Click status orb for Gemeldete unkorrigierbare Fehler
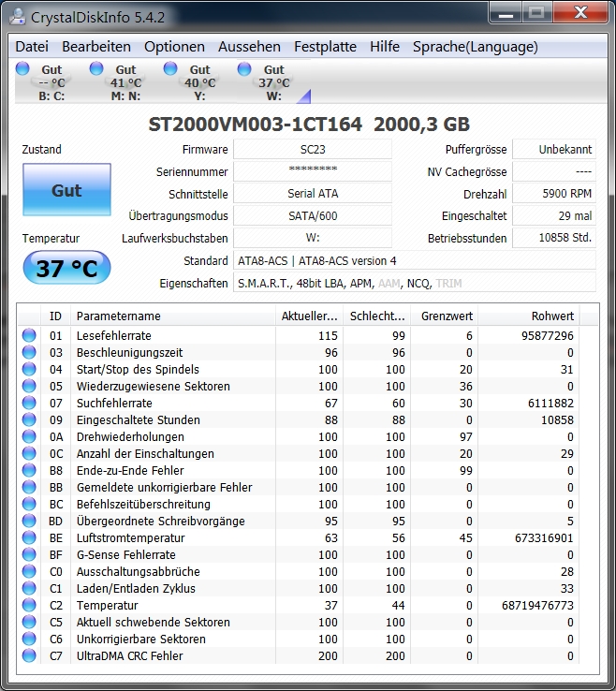 (x=29, y=487)
